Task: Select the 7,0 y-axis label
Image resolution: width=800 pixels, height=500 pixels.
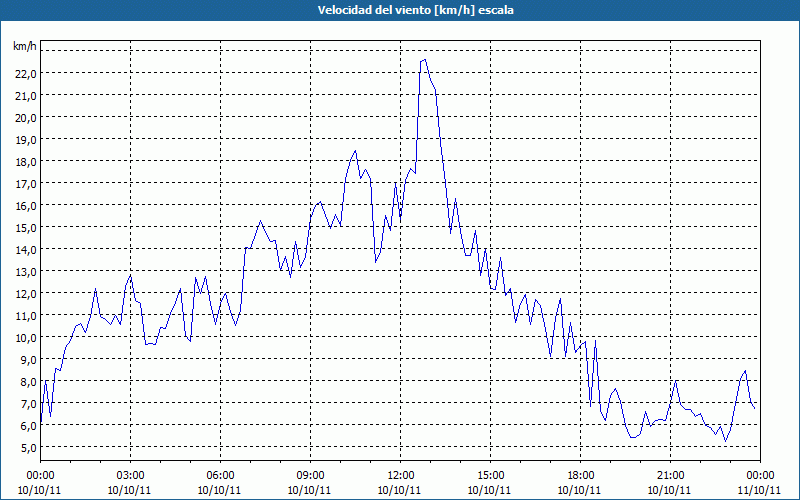Action: 28,404
